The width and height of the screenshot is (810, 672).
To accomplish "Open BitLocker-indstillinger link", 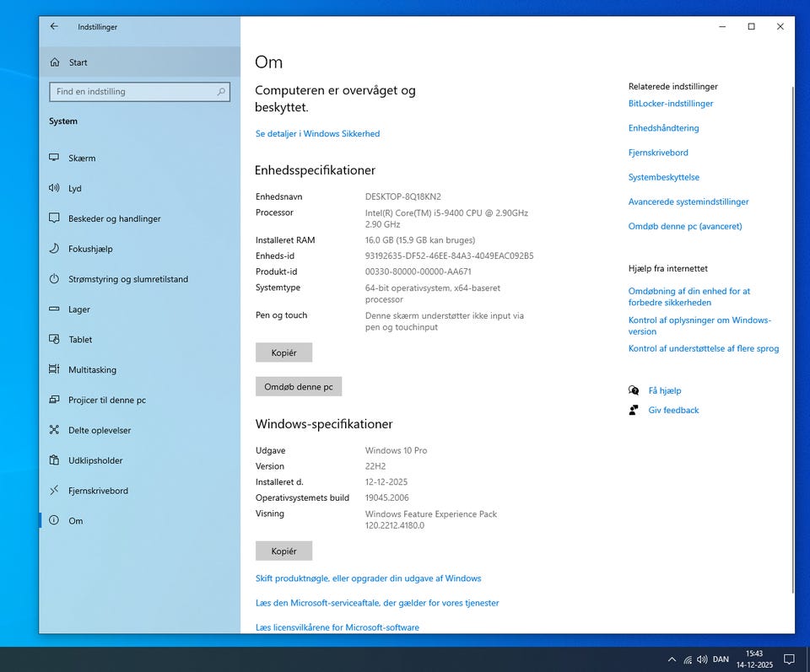I will (671, 103).
